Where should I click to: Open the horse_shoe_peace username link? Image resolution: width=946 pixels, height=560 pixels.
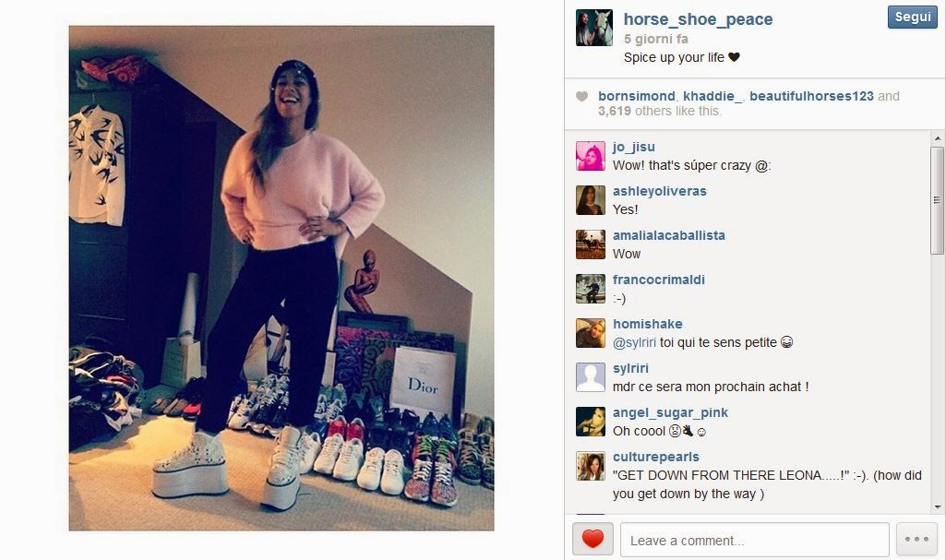tap(698, 19)
